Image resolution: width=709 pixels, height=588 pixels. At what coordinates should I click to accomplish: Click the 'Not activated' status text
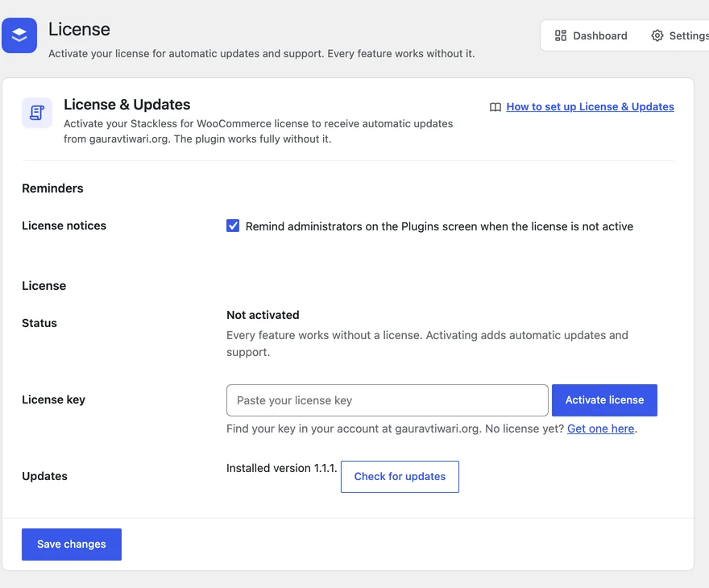pyautogui.click(x=263, y=315)
